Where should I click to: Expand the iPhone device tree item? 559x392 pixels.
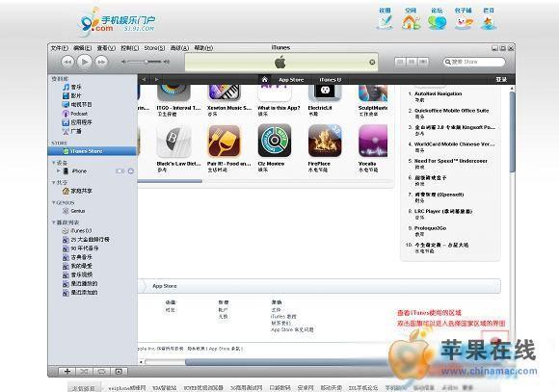59,171
